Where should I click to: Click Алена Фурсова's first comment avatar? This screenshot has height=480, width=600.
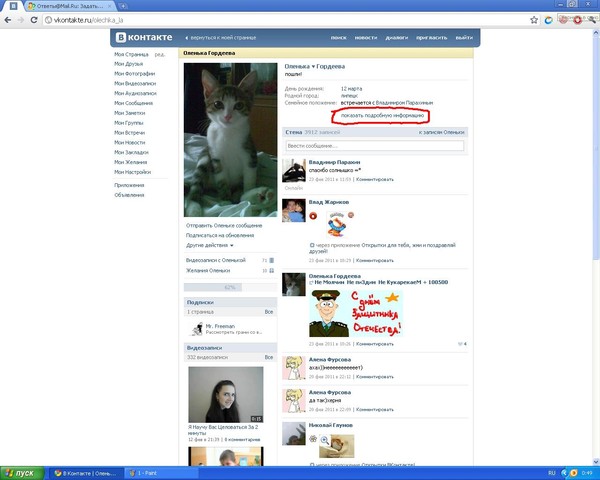(293, 367)
